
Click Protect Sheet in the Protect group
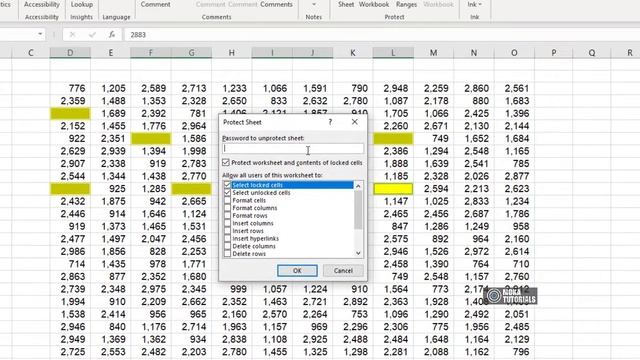346,4
